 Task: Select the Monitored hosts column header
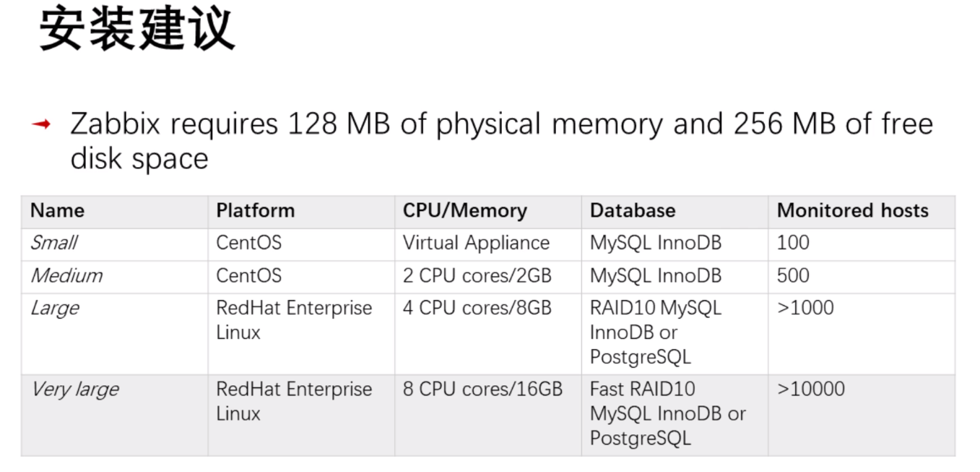[852, 210]
